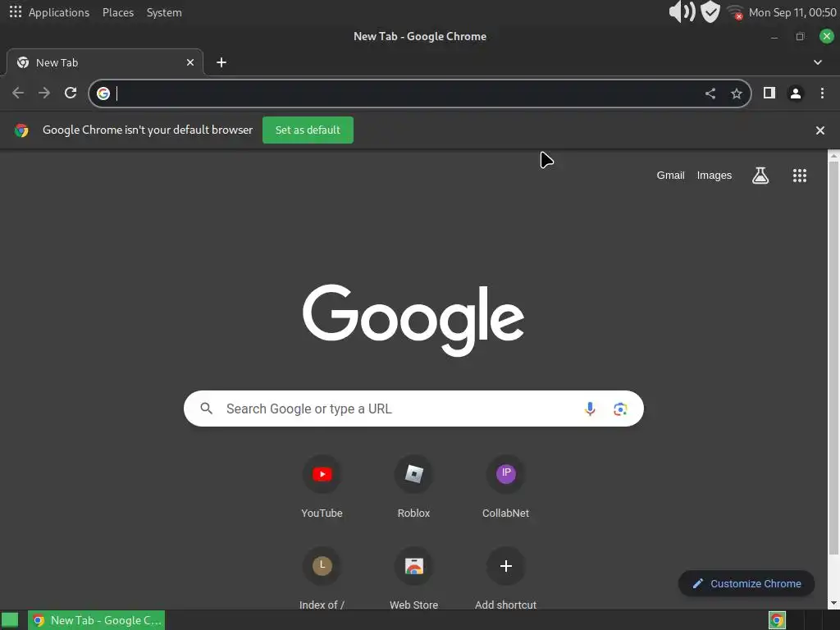Open the clock showing Mon Sep 11

click(792, 12)
